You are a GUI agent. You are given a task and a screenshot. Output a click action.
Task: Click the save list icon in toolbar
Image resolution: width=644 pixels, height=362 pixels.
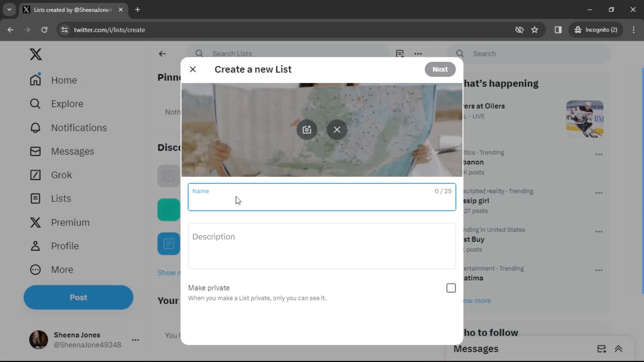coord(400,54)
